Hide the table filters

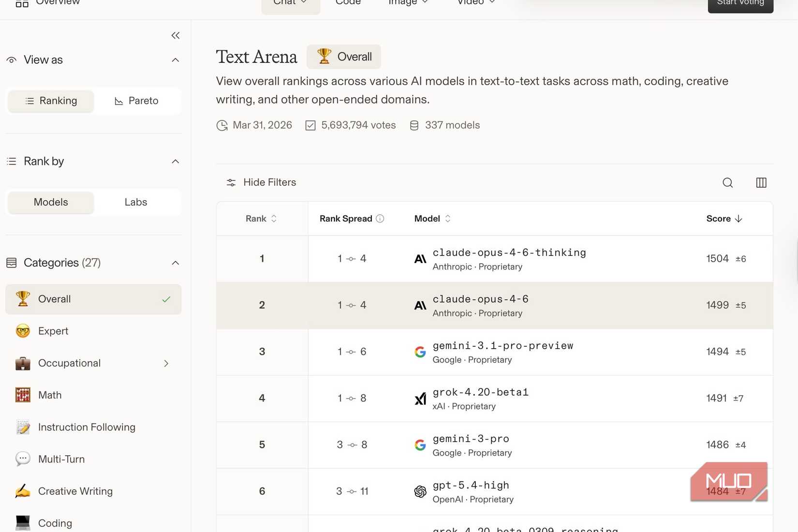pos(261,182)
